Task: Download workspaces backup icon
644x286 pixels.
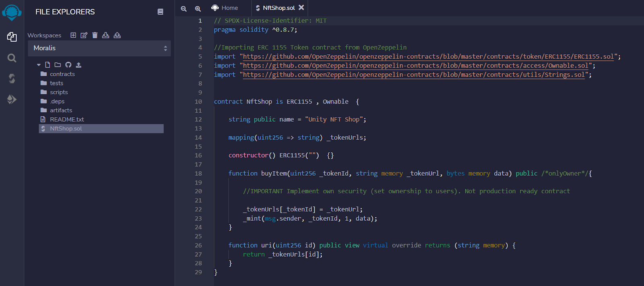Action: tap(105, 35)
